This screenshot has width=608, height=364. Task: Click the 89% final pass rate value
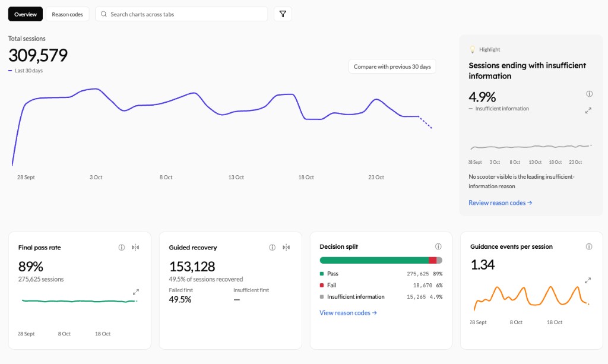click(x=31, y=266)
